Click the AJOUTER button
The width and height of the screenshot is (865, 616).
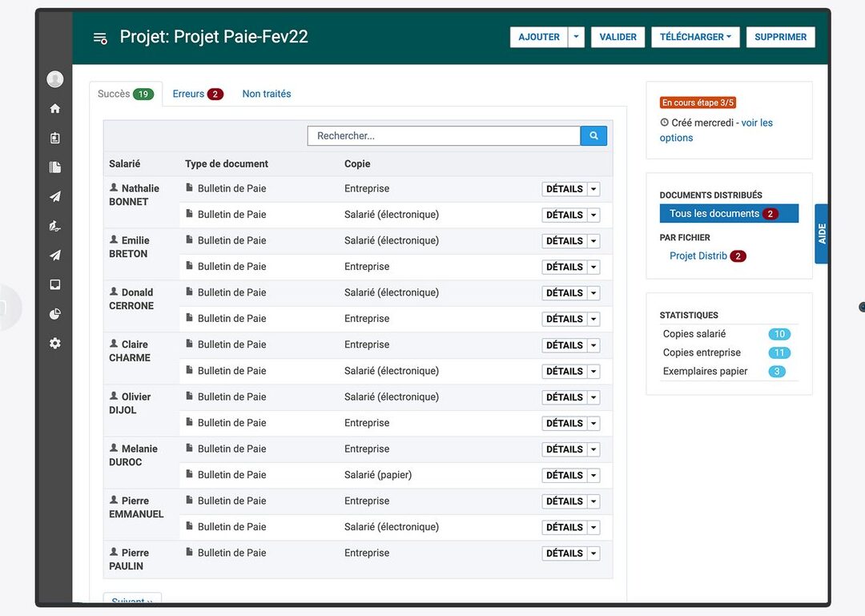[539, 37]
